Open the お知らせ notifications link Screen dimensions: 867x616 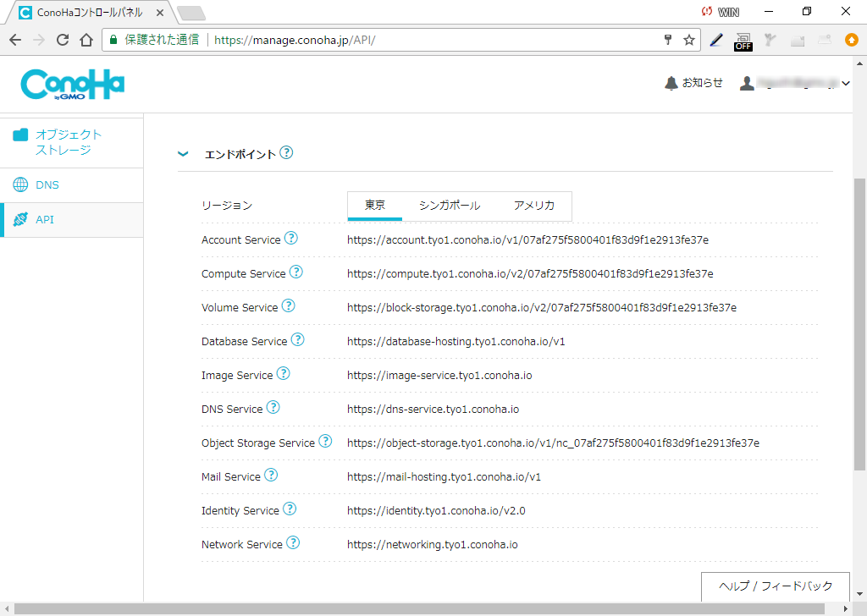tap(702, 83)
